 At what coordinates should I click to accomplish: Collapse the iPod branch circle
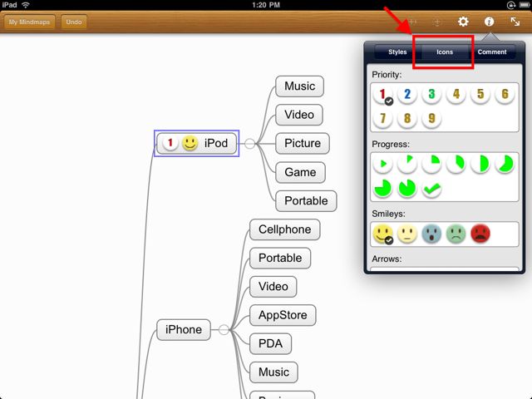tap(249, 144)
